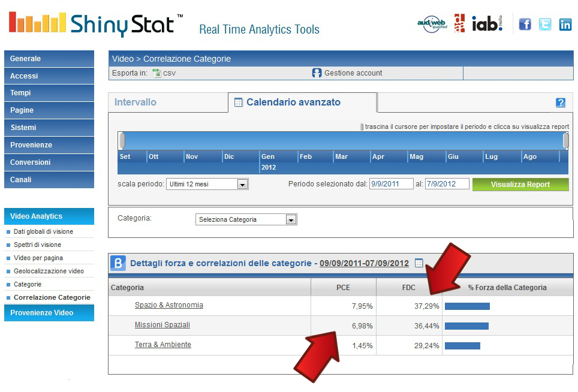Screen dimensions: 578x392
Task: Open the Audiweb qualified badge
Action: pyautogui.click(x=432, y=24)
